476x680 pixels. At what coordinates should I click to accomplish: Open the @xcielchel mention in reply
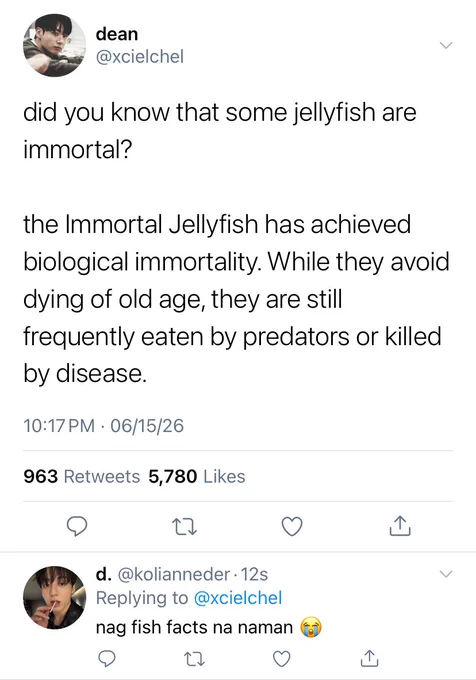click(x=238, y=598)
